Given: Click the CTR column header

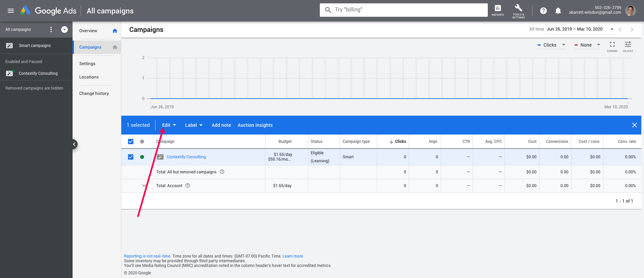Looking at the screenshot, I should tap(466, 142).
